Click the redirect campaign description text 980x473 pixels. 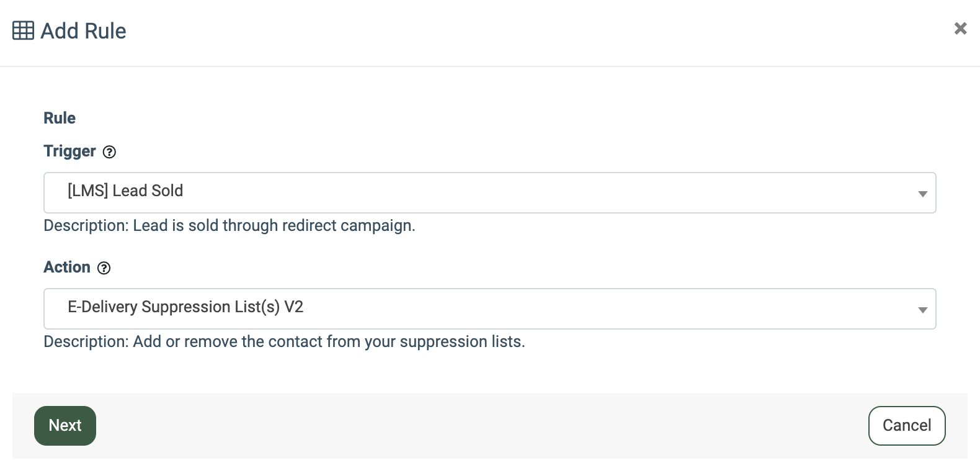[x=229, y=225]
